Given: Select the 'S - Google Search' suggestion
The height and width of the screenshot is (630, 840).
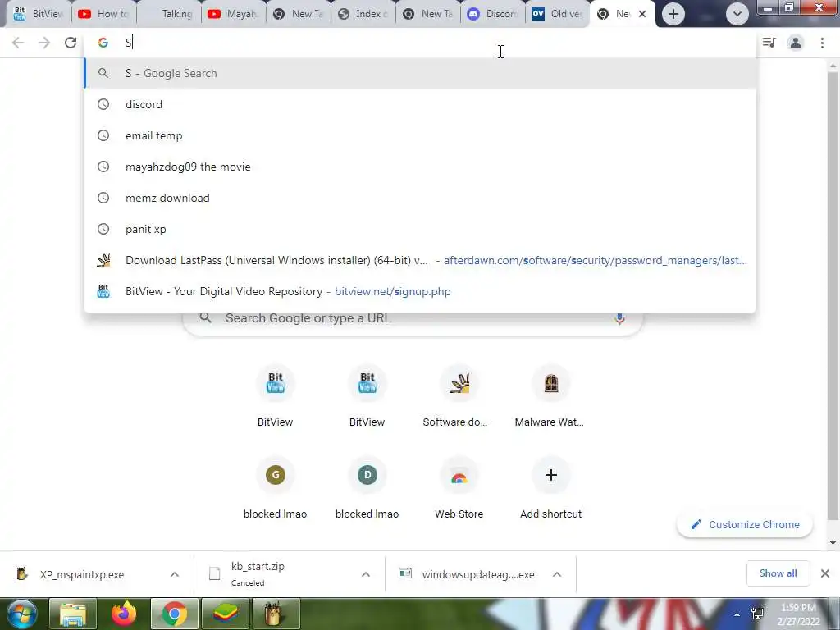Looking at the screenshot, I should (420, 73).
